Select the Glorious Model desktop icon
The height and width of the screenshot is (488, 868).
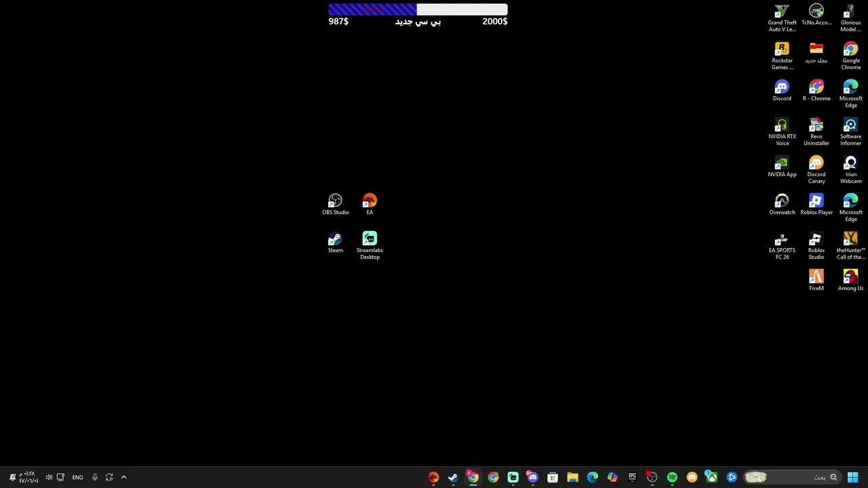click(x=850, y=18)
